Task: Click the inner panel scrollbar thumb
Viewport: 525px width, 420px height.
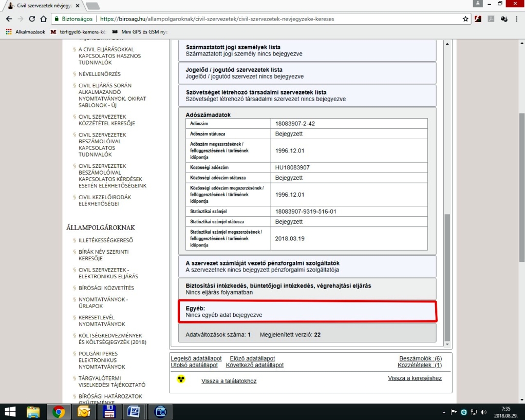Action: click(x=446, y=277)
